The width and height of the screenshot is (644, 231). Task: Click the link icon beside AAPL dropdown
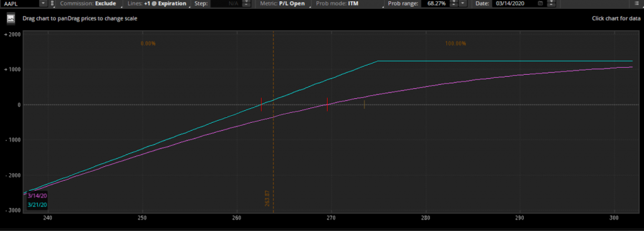(52, 3)
